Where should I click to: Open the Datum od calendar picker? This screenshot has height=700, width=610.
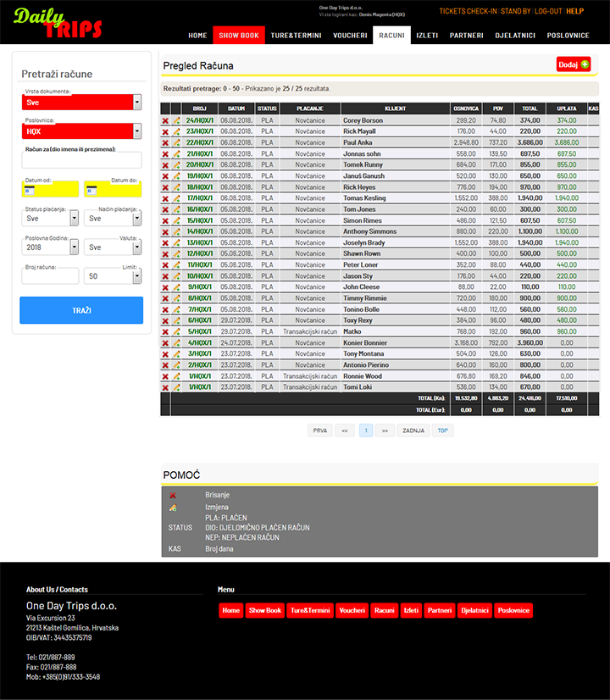click(x=30, y=190)
